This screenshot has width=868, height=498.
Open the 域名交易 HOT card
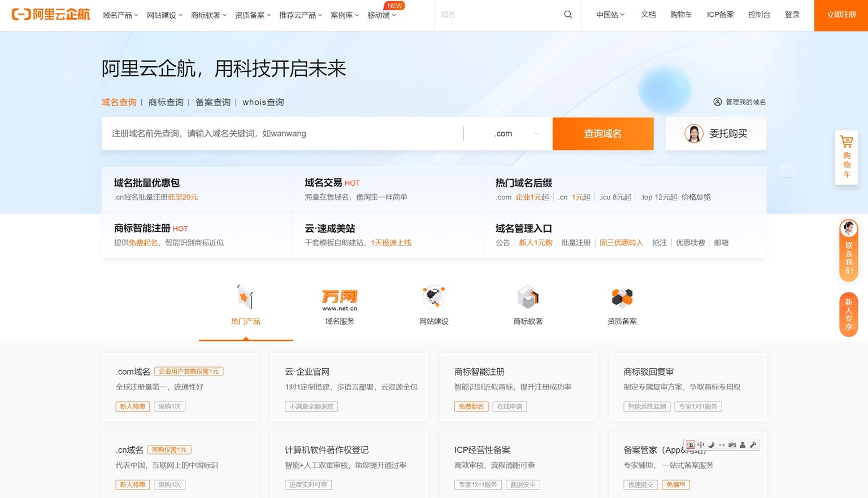388,190
